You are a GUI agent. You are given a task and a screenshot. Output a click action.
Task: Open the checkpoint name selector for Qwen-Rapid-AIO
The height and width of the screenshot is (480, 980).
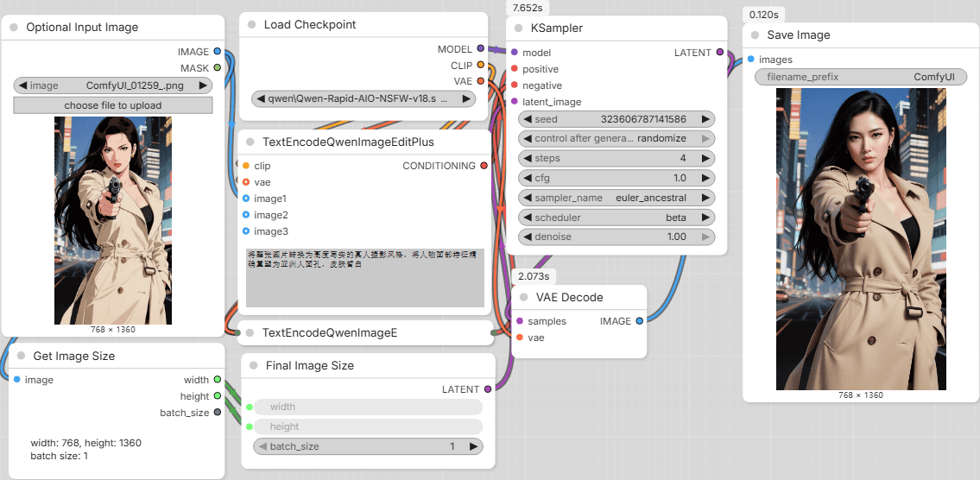click(x=363, y=99)
